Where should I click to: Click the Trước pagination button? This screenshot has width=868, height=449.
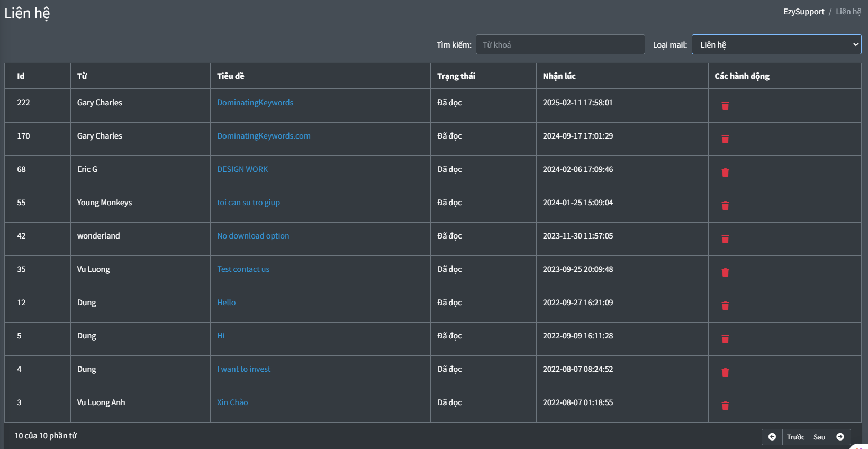tap(795, 437)
